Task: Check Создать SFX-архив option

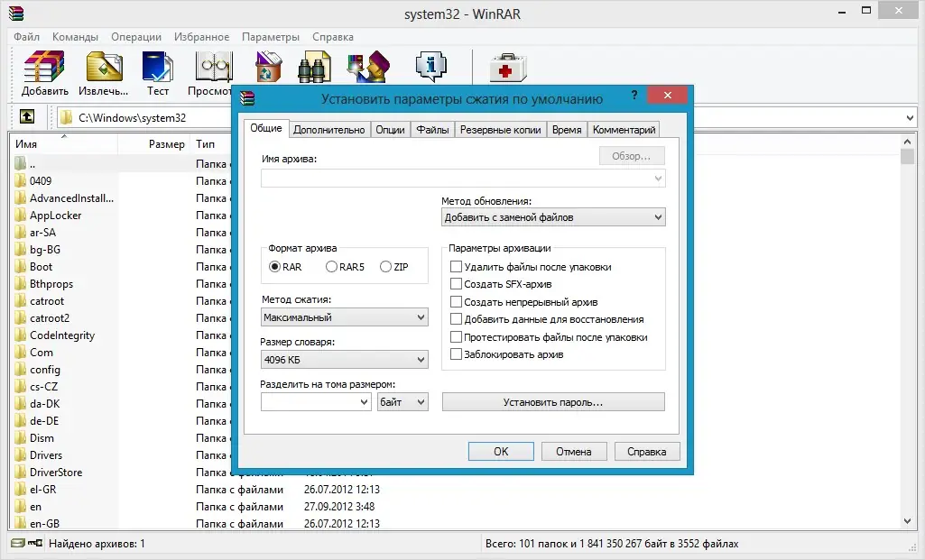Action: coord(456,283)
